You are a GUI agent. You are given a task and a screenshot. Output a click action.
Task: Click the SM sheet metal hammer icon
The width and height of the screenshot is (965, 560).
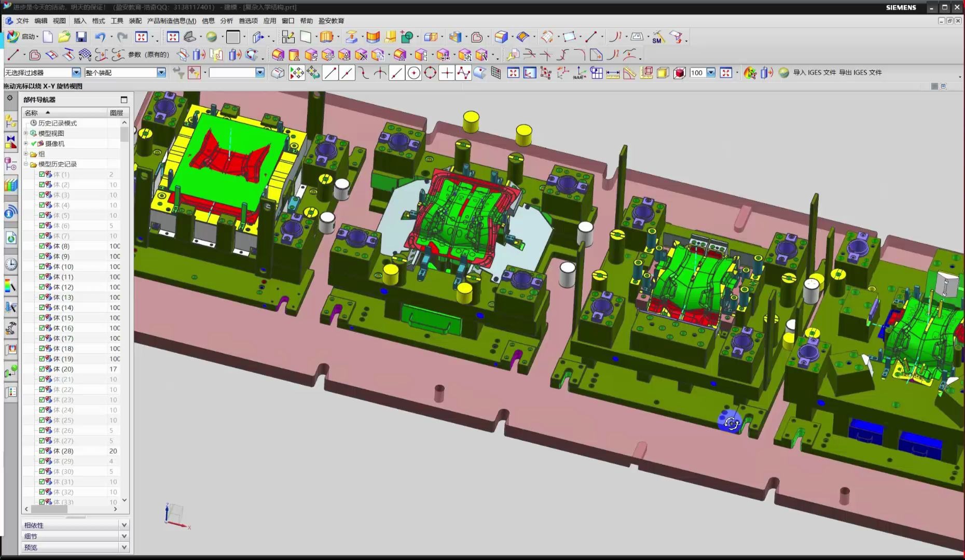(x=658, y=37)
